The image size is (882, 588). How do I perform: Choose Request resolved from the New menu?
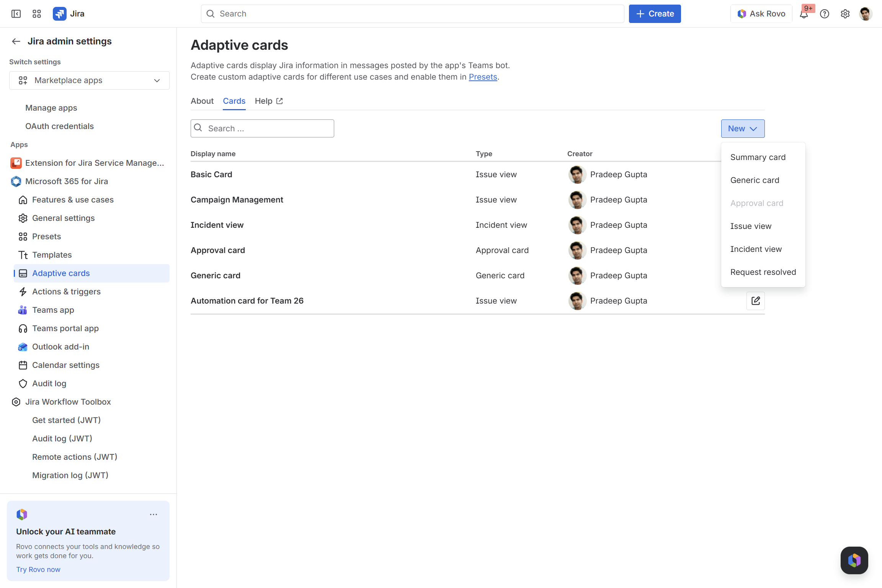coord(763,272)
